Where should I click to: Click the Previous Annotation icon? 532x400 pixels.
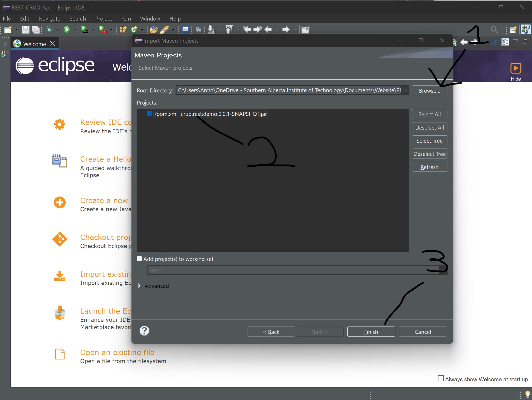coord(230,29)
